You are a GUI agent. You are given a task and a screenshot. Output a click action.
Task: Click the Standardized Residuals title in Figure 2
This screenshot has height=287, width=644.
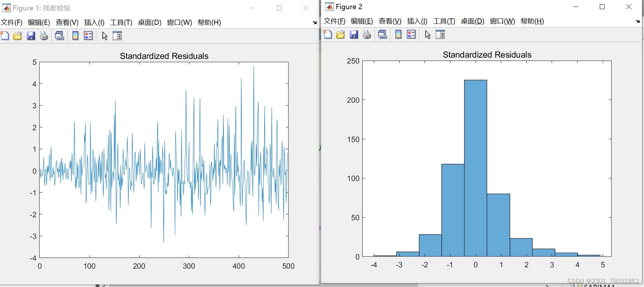tap(487, 55)
